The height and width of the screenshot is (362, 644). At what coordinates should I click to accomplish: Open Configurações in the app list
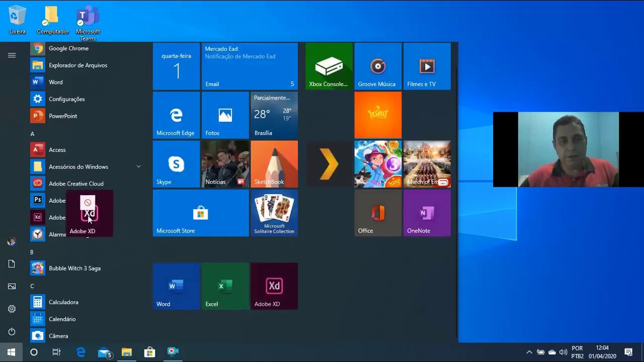point(86,99)
